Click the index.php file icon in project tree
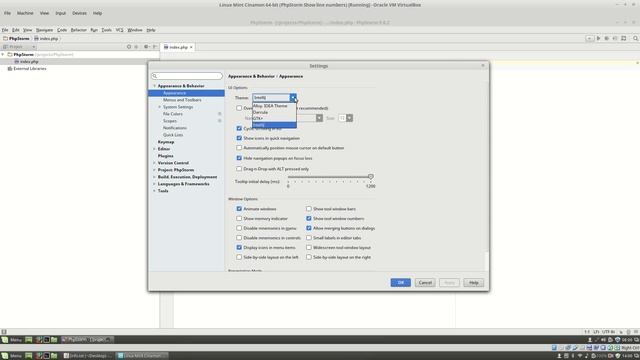Viewport: 640px width, 360px height. 17,62
